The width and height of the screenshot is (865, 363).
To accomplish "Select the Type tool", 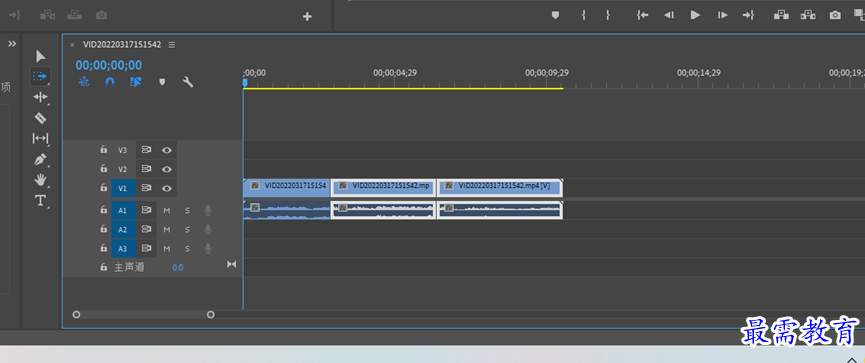I will coord(40,201).
